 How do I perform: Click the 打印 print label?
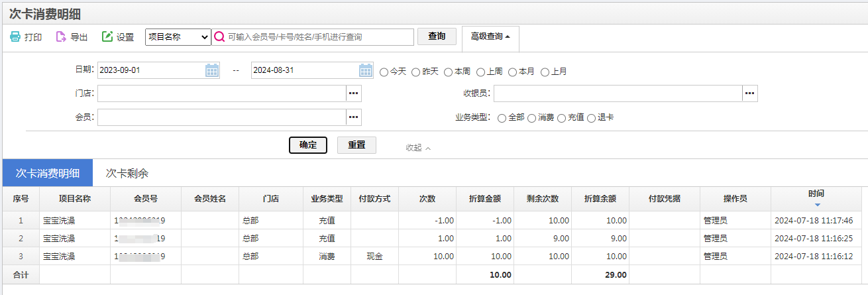click(33, 38)
